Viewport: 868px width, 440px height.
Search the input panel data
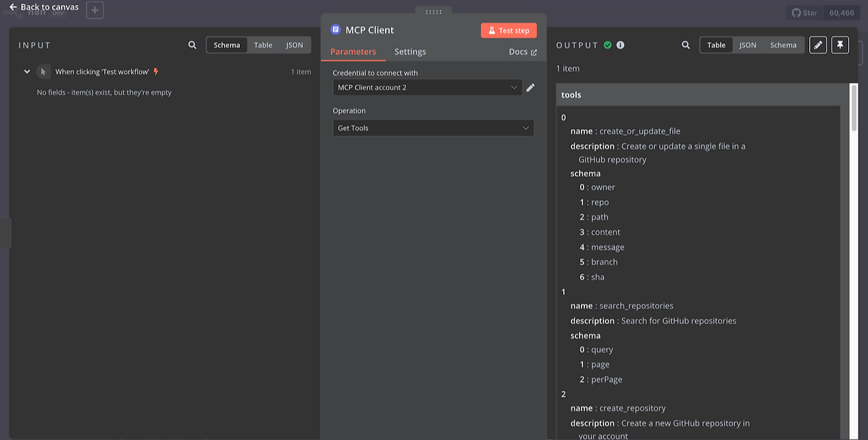click(x=193, y=45)
